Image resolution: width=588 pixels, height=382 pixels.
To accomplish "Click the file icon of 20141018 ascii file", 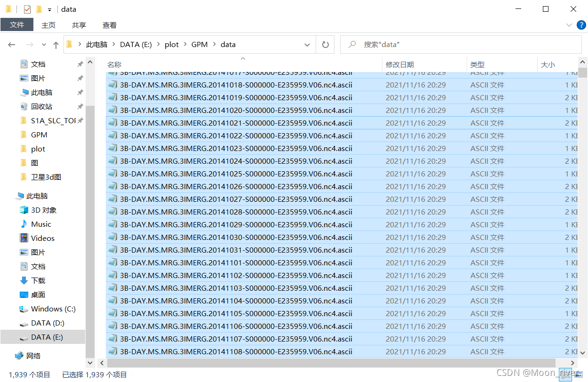I will click(x=113, y=85).
